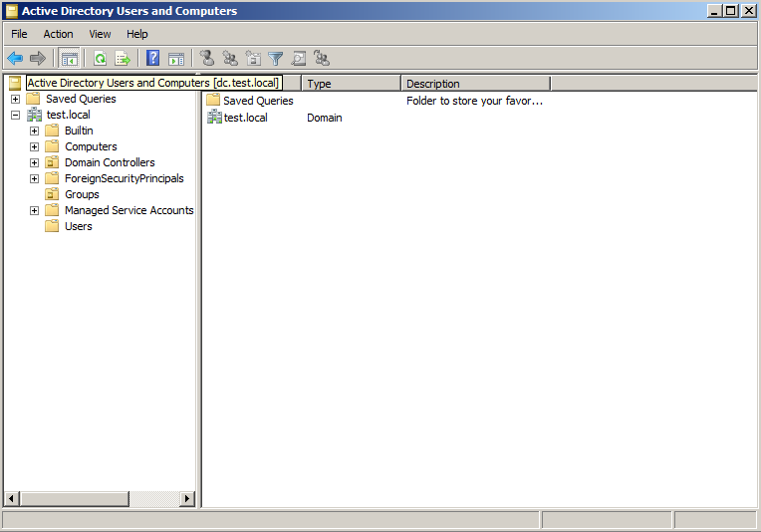Image resolution: width=761 pixels, height=532 pixels.
Task: Click the Groups OU folder icon
Action: (x=52, y=194)
